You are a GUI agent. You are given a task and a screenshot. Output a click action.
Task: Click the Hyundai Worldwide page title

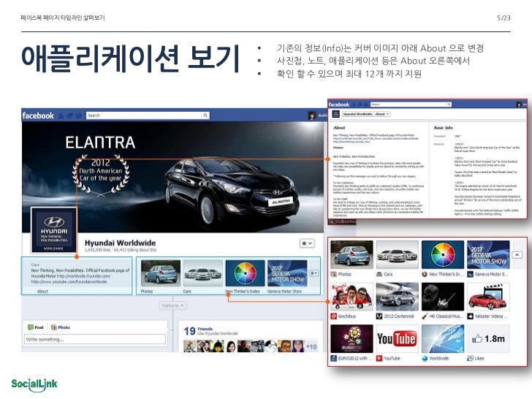(x=120, y=243)
